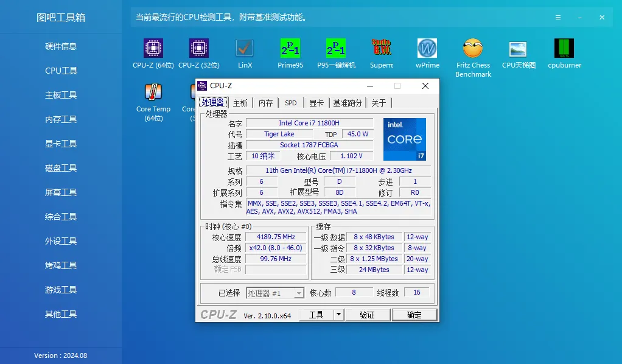Image resolution: width=622 pixels, height=364 pixels.
Task: Click the hamburger menu on the title bar
Action: tap(558, 18)
